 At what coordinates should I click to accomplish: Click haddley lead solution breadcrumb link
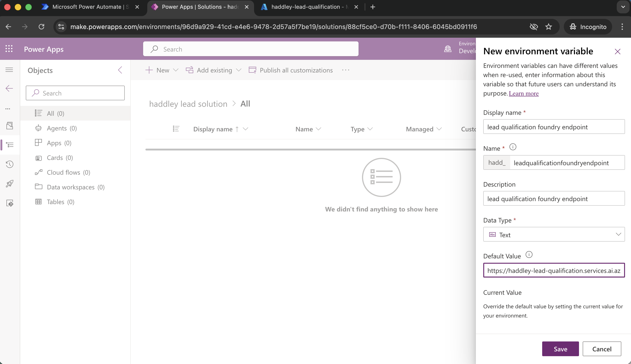tap(188, 104)
